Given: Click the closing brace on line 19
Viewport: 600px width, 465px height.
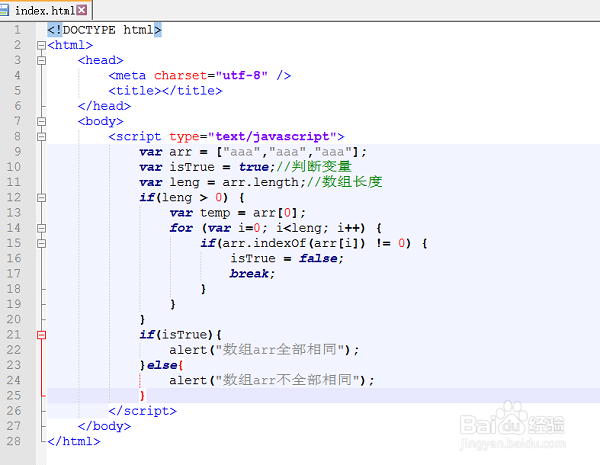Looking at the screenshot, I should click(173, 304).
